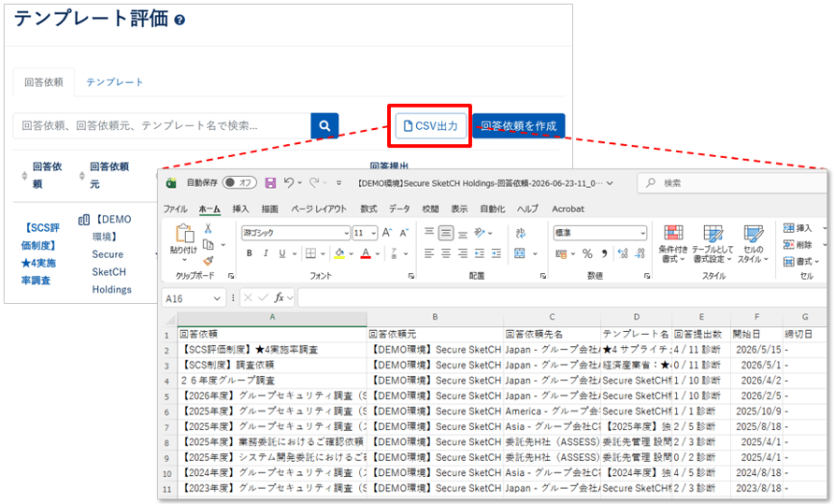Click the Align Left icon
The width and height of the screenshot is (834, 504).
(429, 253)
